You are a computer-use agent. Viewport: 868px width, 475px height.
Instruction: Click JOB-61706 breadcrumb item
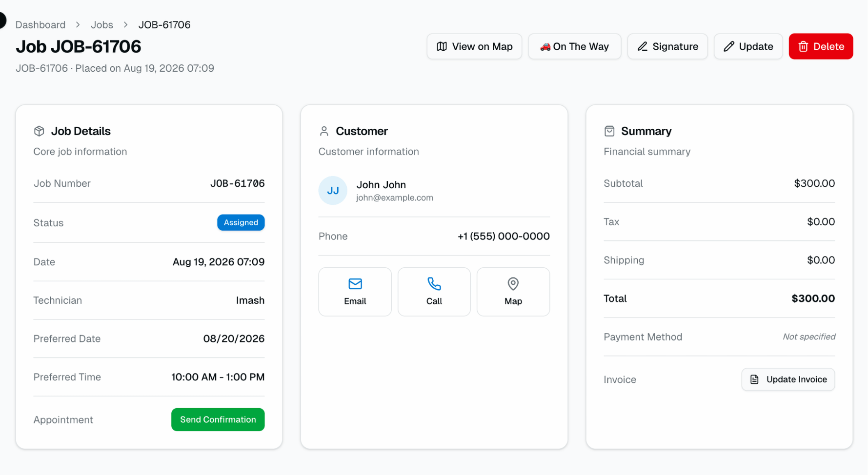(x=164, y=25)
